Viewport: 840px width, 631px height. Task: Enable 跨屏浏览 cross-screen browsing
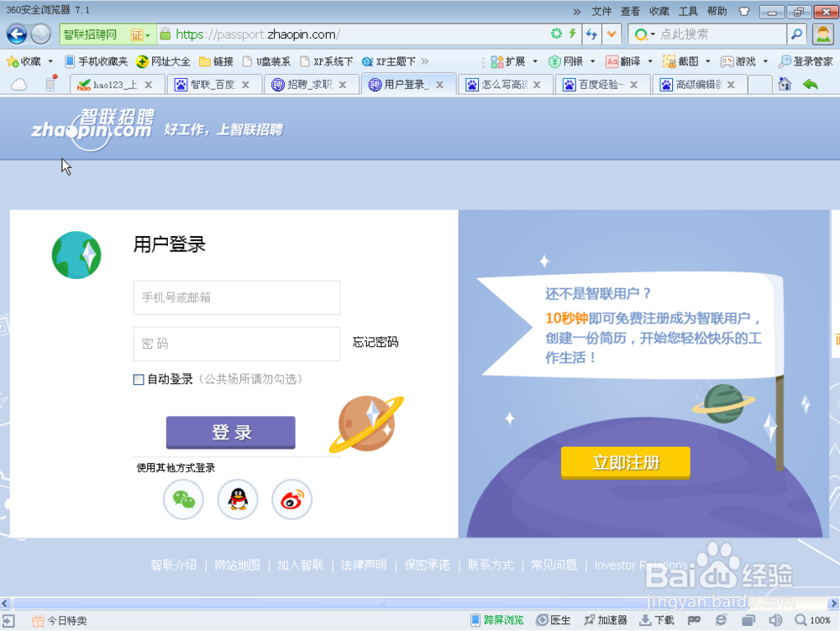501,619
